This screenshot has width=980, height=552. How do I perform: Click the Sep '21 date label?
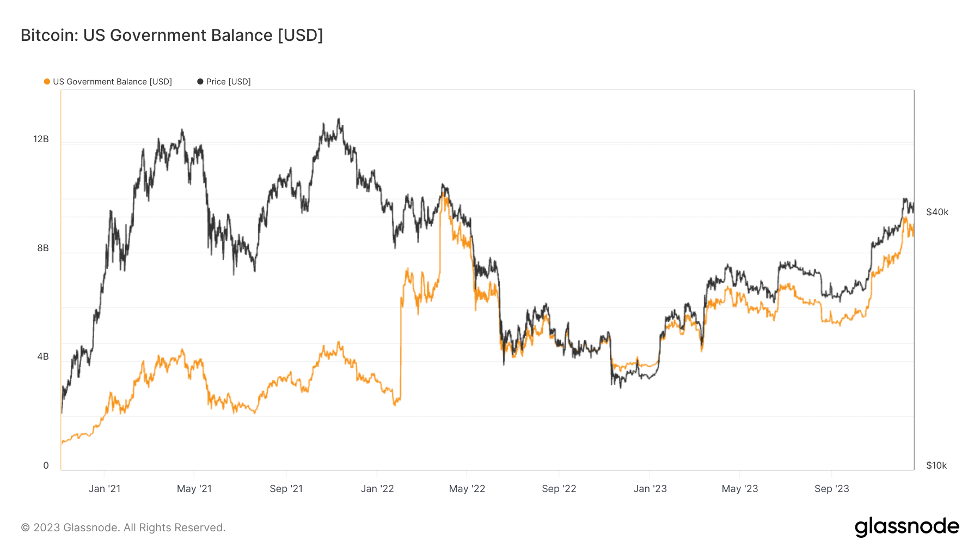point(286,489)
